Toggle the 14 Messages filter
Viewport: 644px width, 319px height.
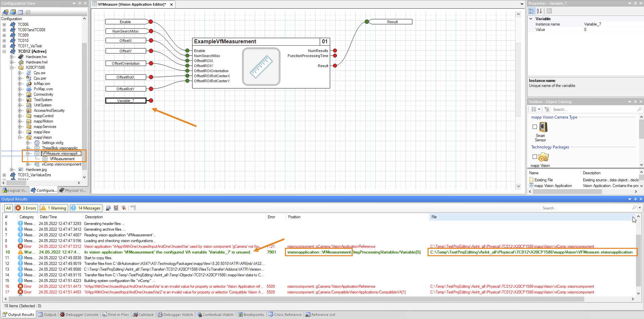coord(86,208)
